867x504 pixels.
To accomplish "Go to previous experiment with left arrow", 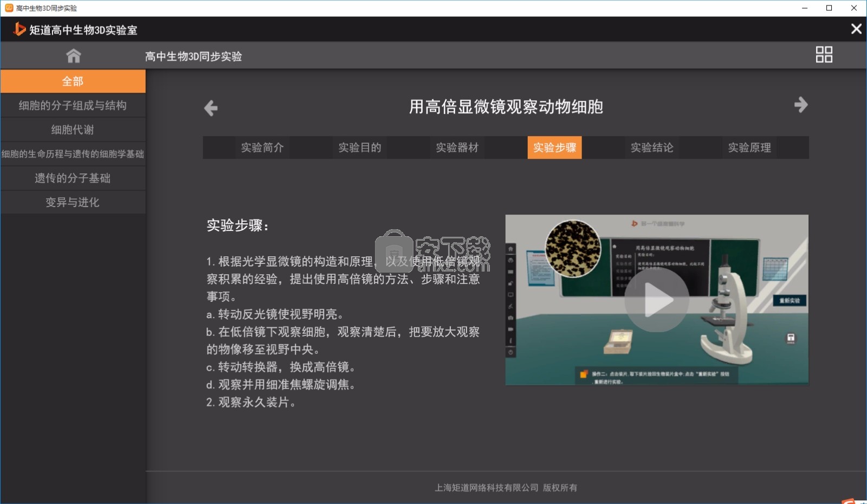I will 211,108.
